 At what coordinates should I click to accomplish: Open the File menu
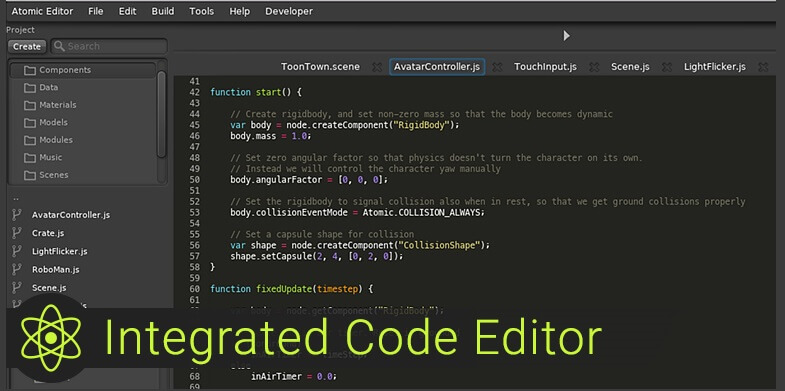click(96, 11)
